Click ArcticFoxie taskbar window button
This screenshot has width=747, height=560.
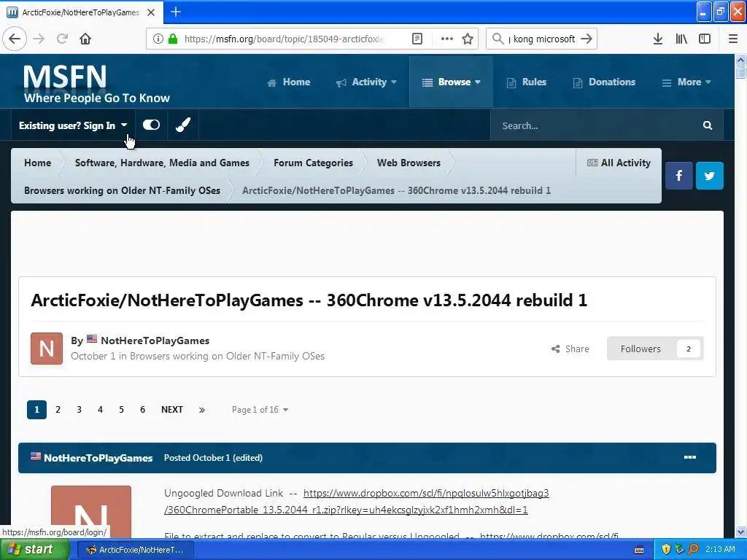[135, 550]
